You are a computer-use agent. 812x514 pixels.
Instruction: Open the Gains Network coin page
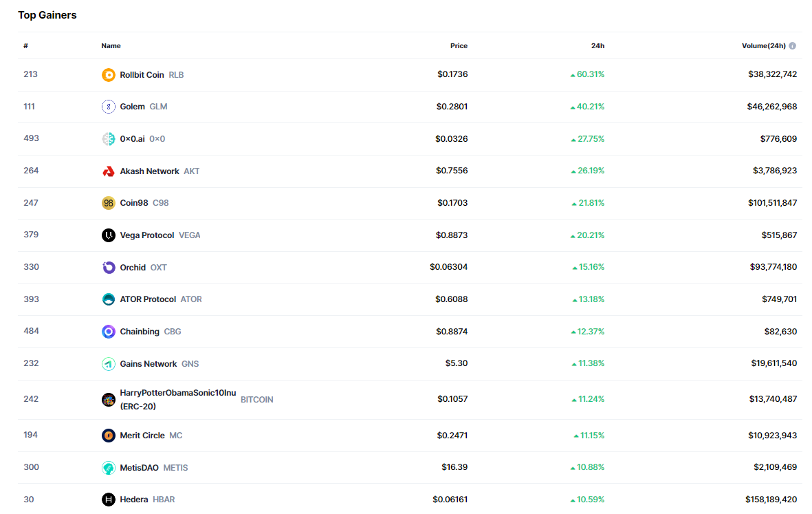pyautogui.click(x=149, y=364)
